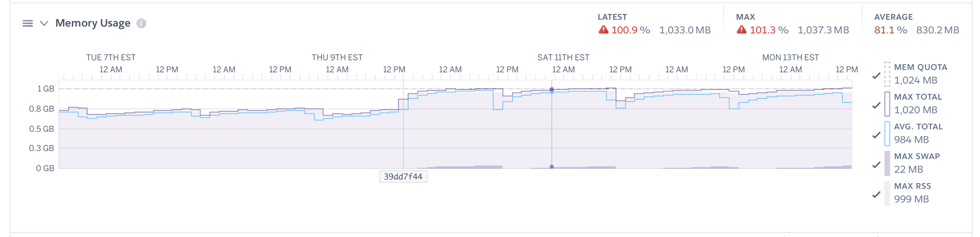Click the SAT 11TH EST date label
This screenshot has width=980, height=237.
(563, 57)
